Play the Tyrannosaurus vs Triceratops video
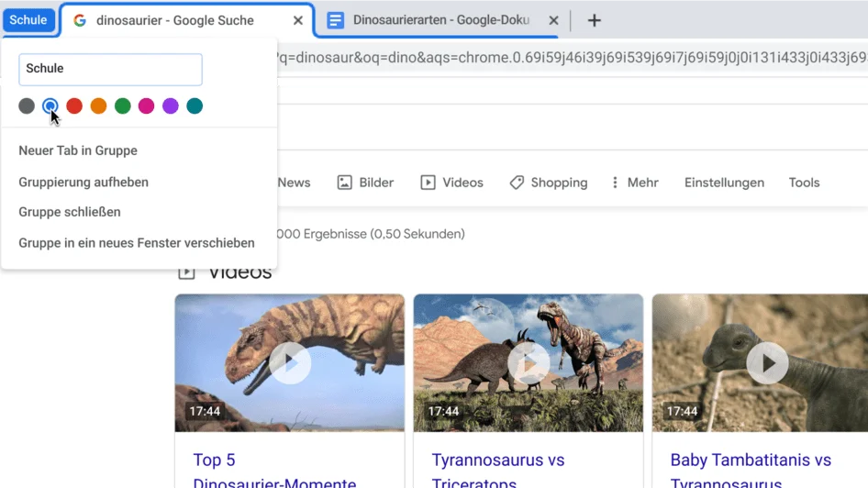This screenshot has width=868, height=488. (x=529, y=363)
